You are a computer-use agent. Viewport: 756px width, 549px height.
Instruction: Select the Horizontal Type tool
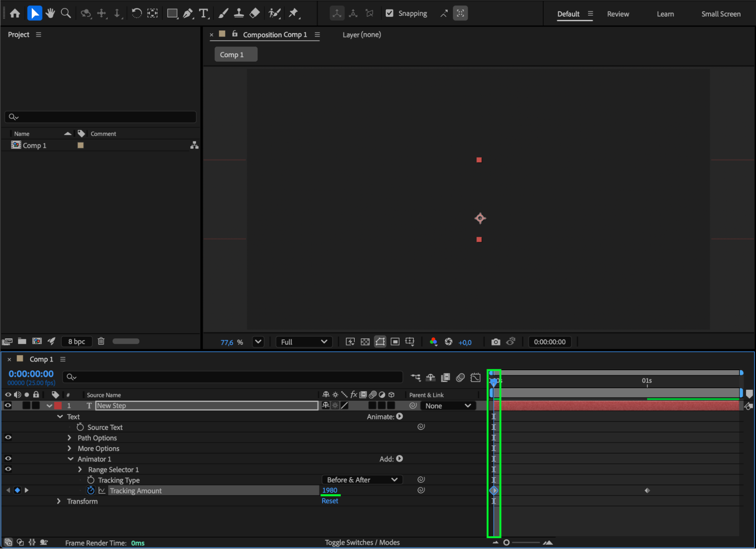point(203,14)
